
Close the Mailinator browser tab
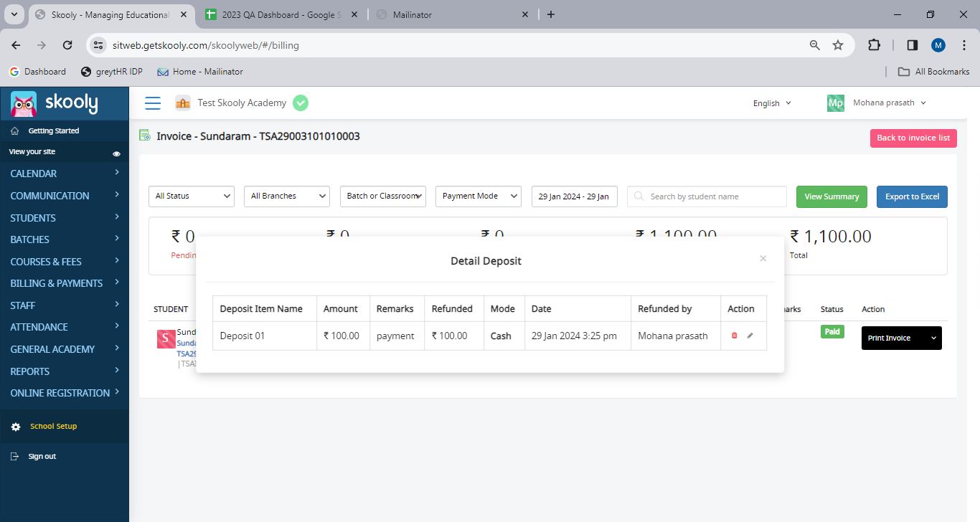tap(525, 14)
